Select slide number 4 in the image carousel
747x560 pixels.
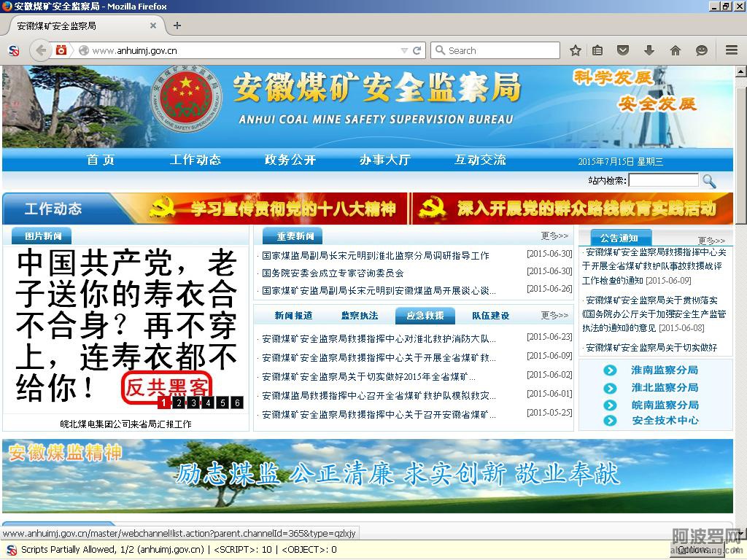(208, 402)
